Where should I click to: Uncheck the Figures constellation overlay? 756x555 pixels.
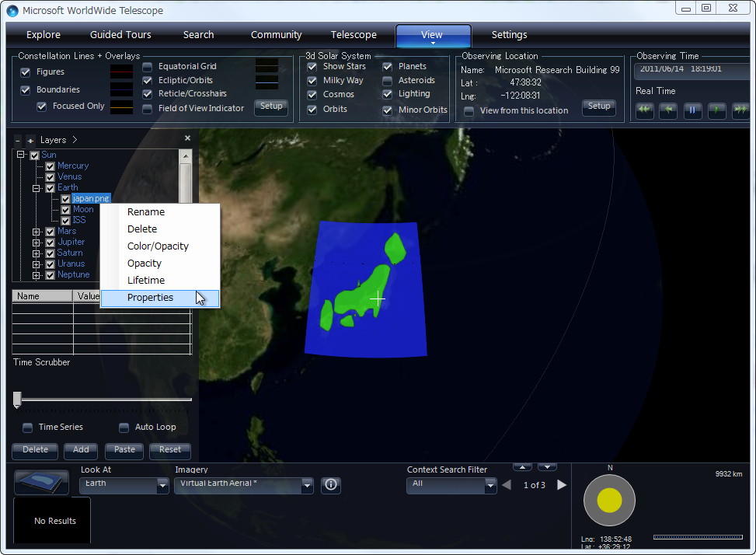(25, 73)
